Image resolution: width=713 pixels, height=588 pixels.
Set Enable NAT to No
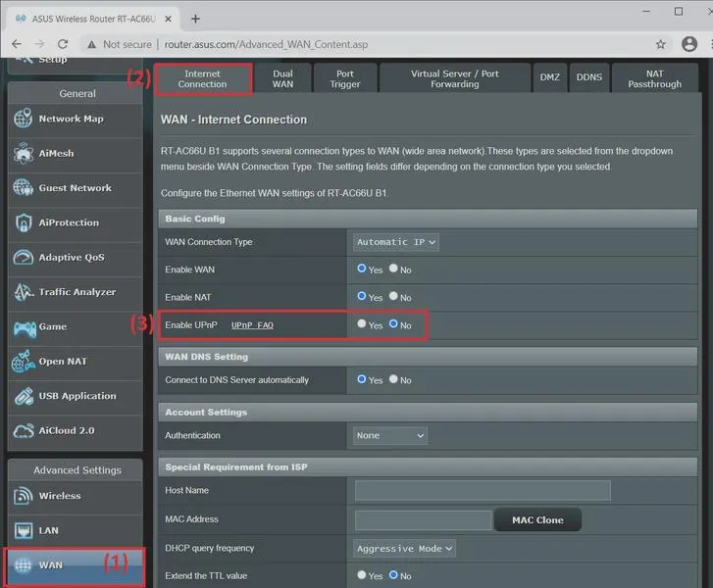pyautogui.click(x=393, y=296)
